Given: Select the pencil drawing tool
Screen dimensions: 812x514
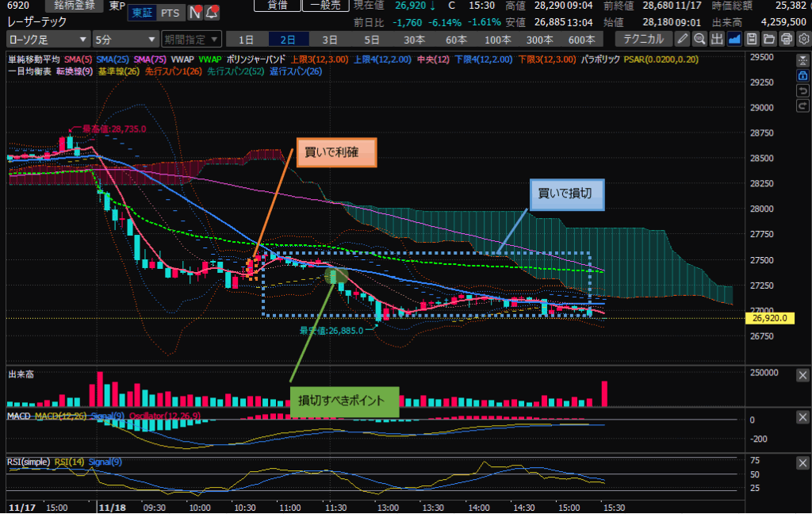Looking at the screenshot, I should [683, 38].
